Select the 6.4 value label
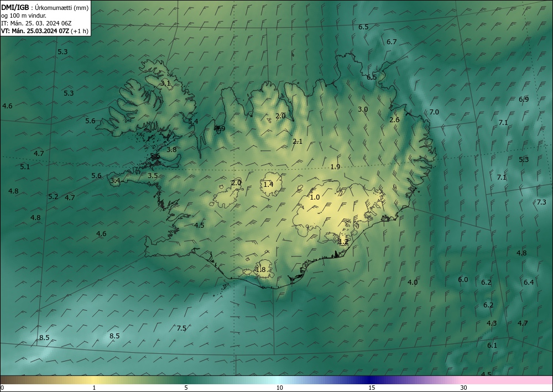This screenshot has width=553, height=392. pyautogui.click(x=529, y=282)
